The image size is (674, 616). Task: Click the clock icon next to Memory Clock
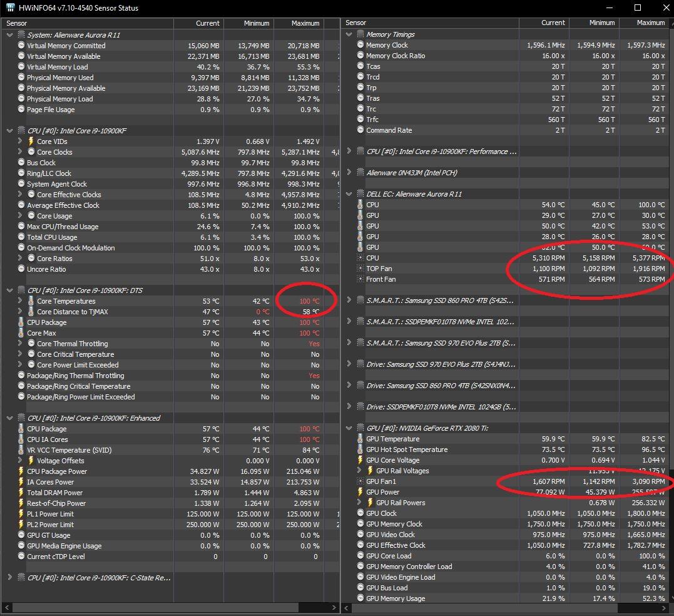[x=360, y=45]
